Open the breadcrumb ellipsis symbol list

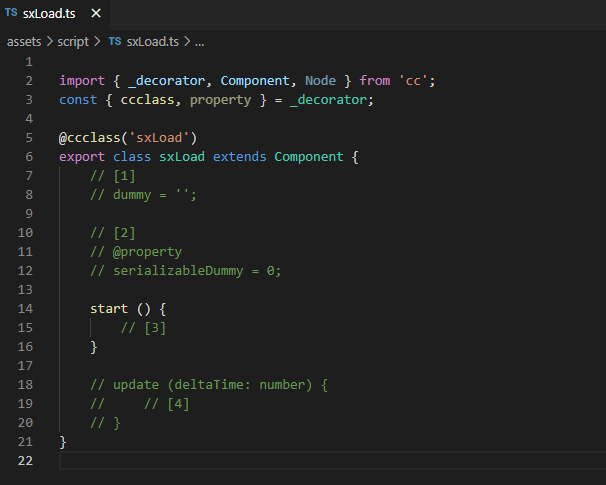click(x=199, y=43)
